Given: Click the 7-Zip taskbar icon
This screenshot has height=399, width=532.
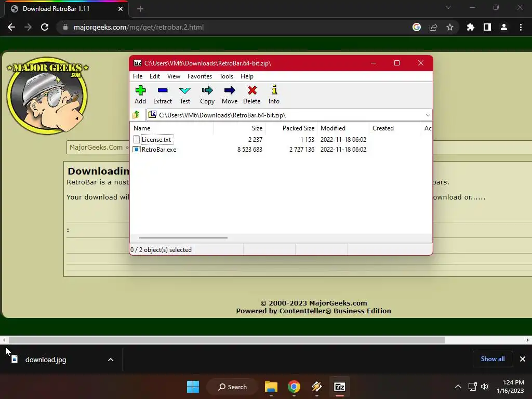Looking at the screenshot, I should tap(340, 387).
